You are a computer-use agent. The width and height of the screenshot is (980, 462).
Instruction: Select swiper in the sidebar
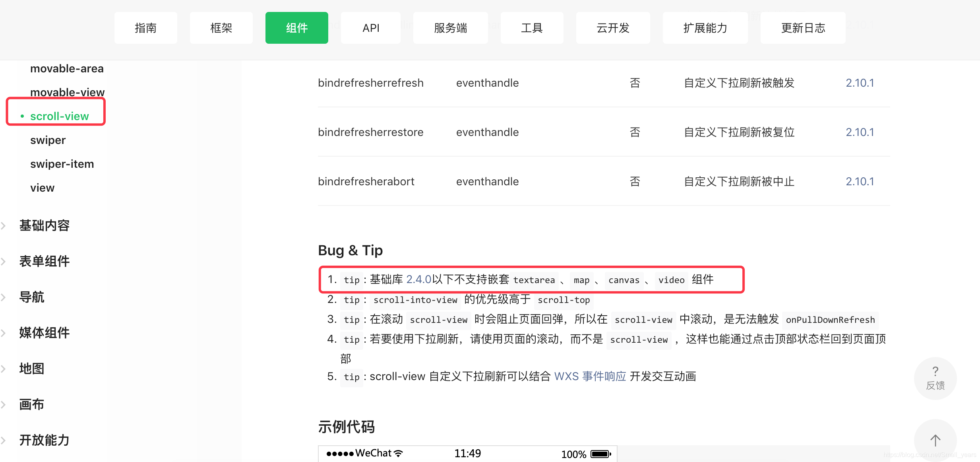pos(48,140)
